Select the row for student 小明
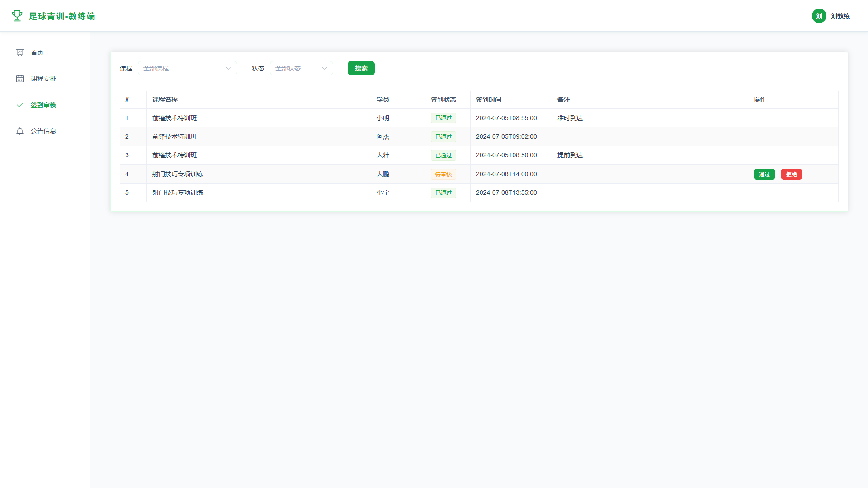 [479, 118]
